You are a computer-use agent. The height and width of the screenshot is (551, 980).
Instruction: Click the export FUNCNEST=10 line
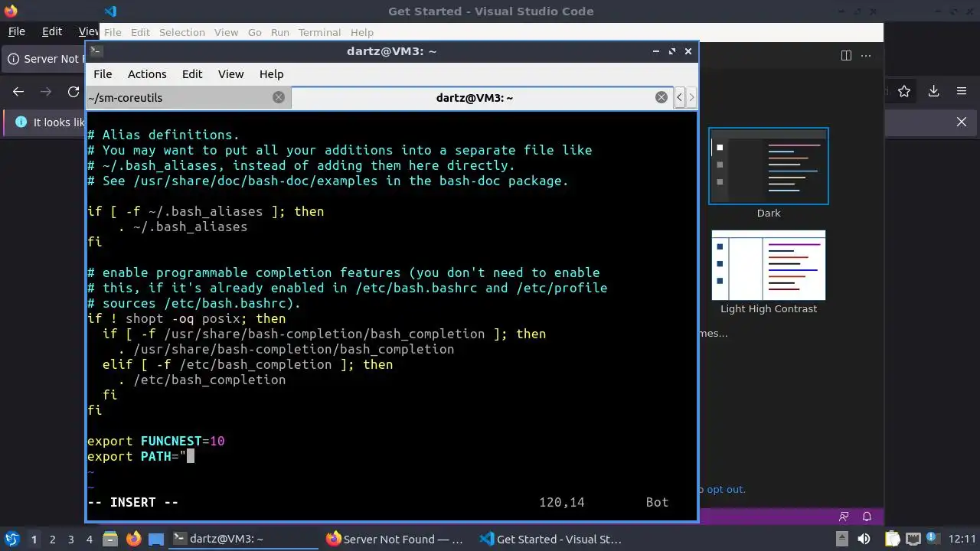[155, 441]
